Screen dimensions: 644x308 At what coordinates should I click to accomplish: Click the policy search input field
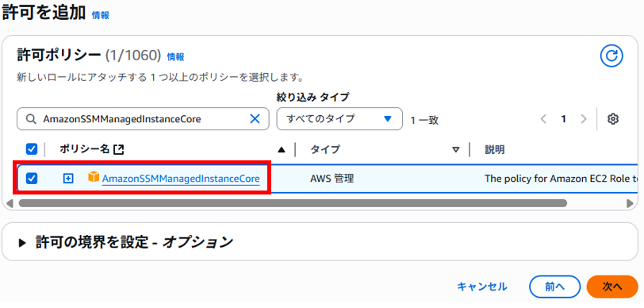click(143, 119)
